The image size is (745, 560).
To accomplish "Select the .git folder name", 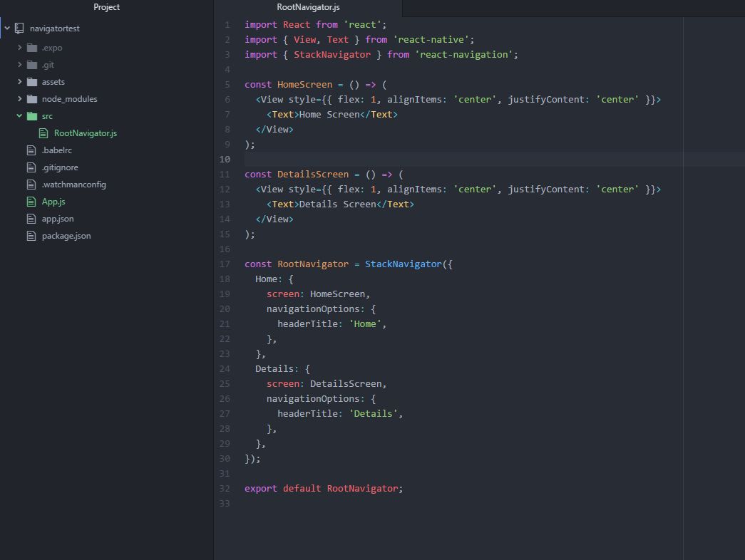I will click(x=48, y=65).
